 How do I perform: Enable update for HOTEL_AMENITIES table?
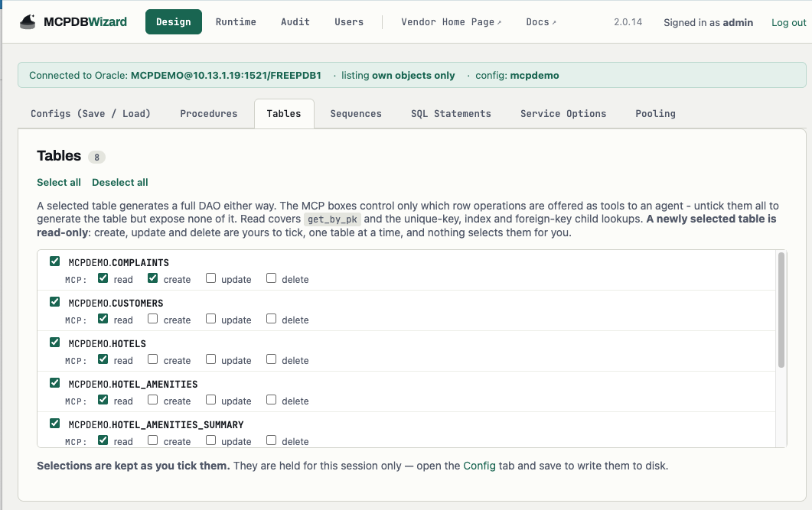coord(210,400)
